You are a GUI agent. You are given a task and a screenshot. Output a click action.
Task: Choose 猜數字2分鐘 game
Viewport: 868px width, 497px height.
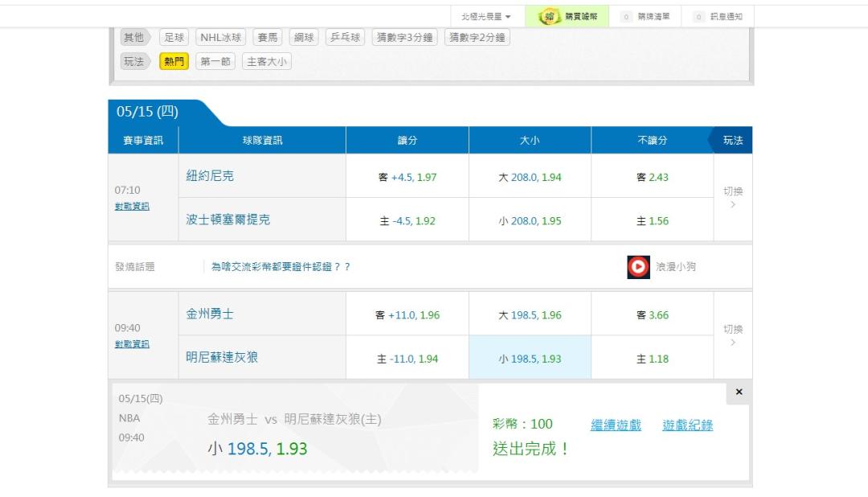[x=477, y=37]
